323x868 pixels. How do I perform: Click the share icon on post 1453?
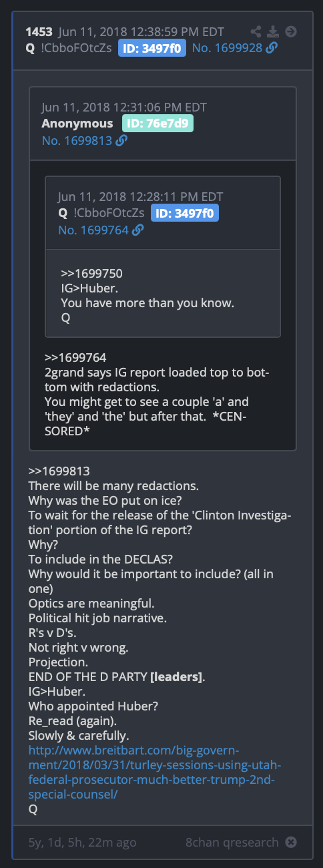(256, 31)
